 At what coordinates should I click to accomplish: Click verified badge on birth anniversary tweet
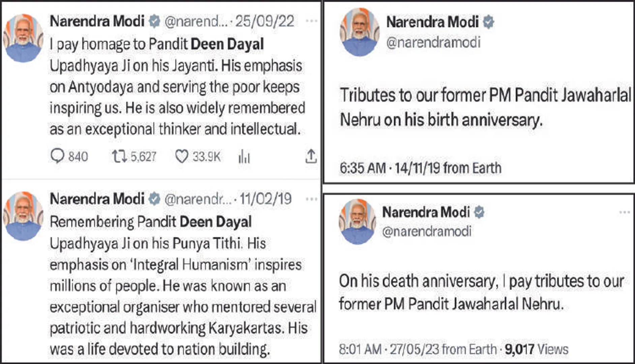488,22
